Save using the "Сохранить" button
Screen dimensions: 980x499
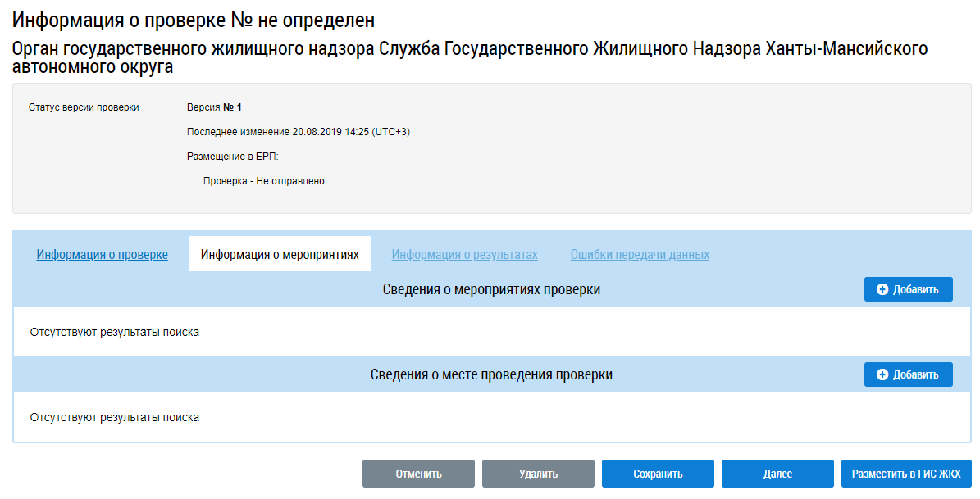658,474
